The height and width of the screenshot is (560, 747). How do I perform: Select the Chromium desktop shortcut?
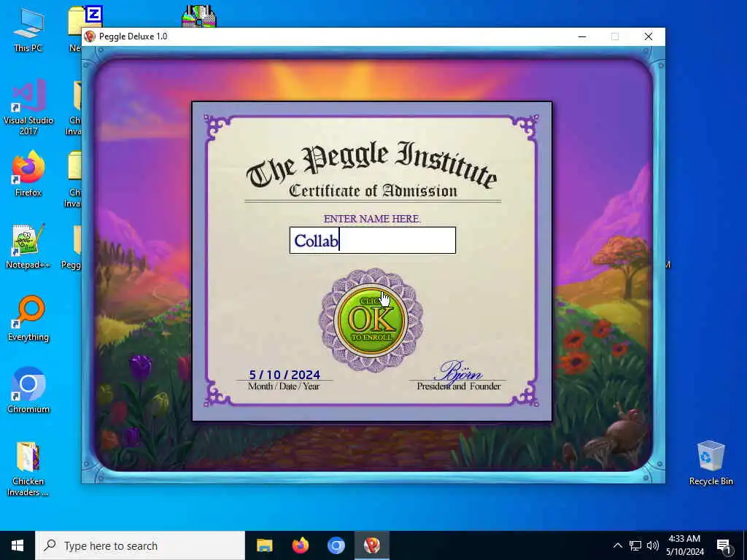[28, 391]
